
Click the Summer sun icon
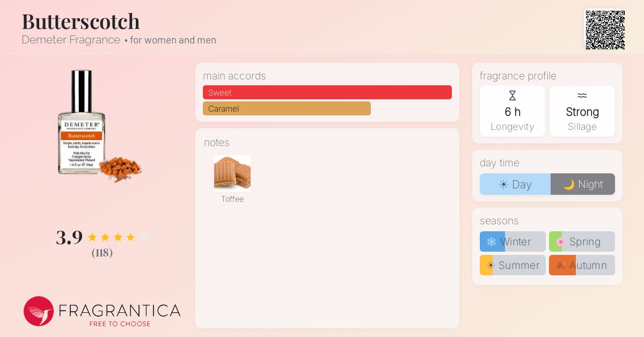(491, 265)
